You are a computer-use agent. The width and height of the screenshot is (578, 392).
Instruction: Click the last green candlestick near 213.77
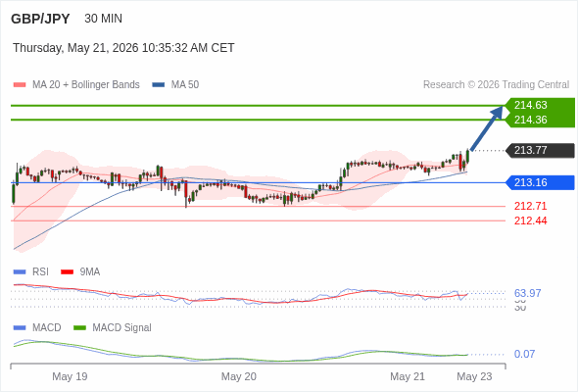(467, 156)
